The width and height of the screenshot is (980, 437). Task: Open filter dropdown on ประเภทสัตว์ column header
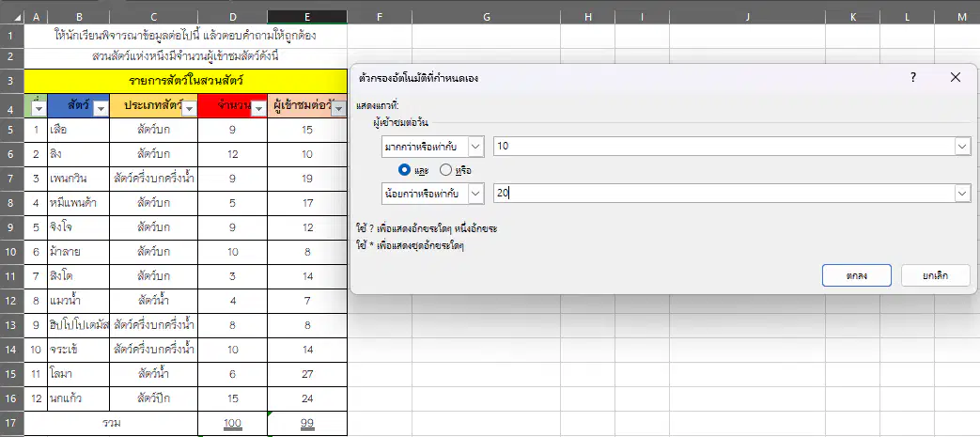click(190, 109)
